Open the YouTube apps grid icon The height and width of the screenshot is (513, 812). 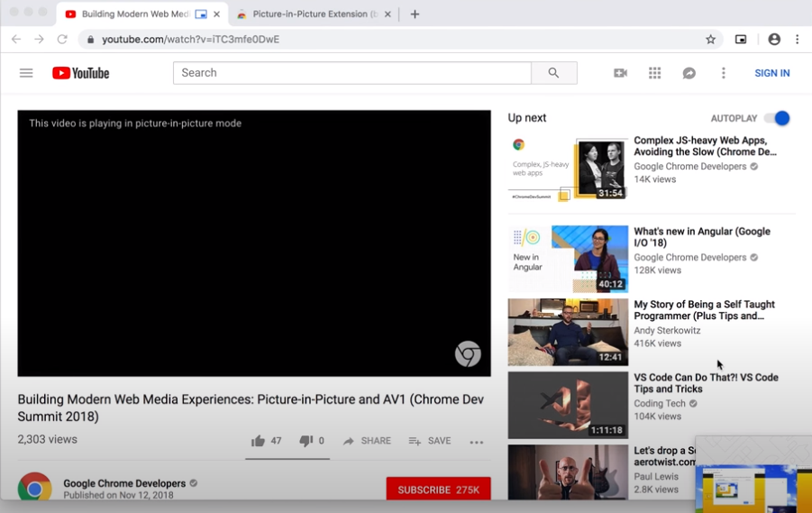[654, 73]
